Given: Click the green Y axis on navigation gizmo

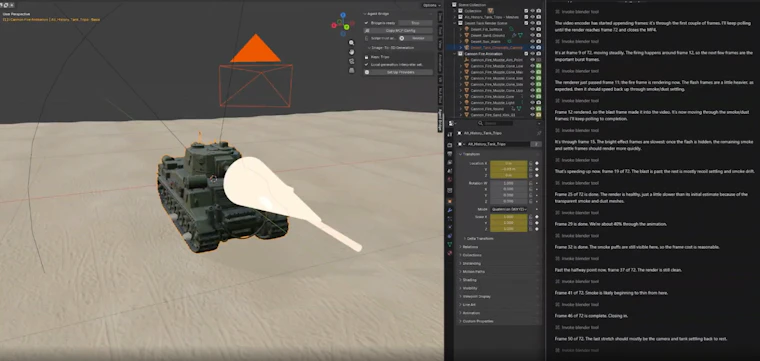Looking at the screenshot, I should tap(348, 27).
